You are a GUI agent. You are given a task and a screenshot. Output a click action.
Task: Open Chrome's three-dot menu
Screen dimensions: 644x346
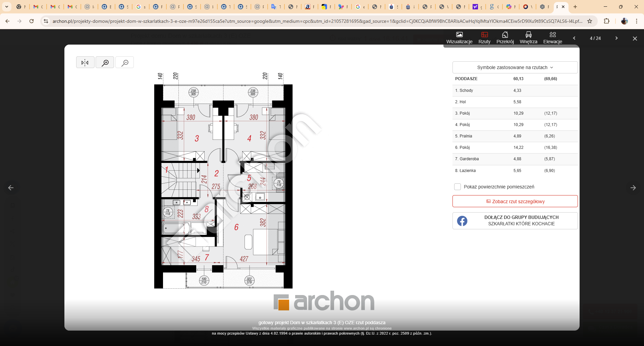(637, 21)
